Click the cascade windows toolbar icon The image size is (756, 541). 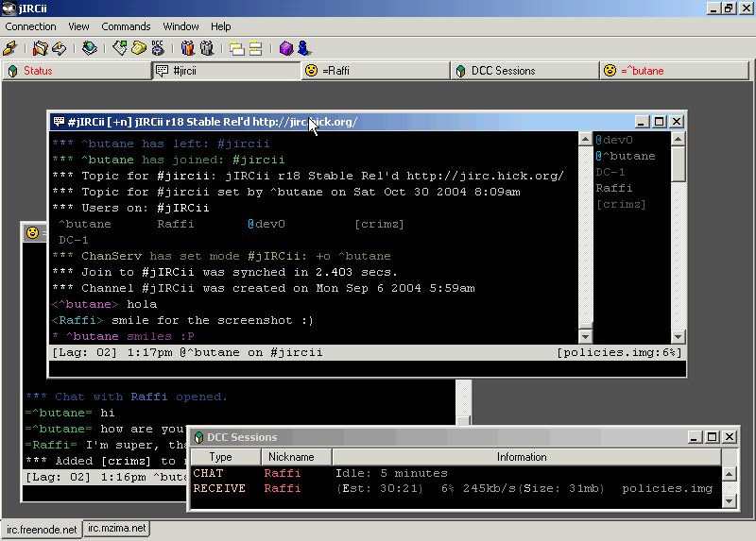coord(236,49)
